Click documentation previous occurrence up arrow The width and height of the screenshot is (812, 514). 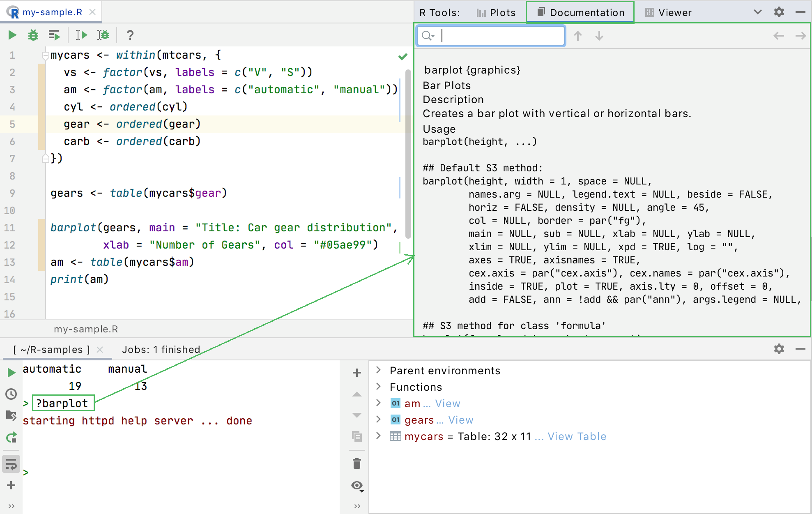point(577,36)
